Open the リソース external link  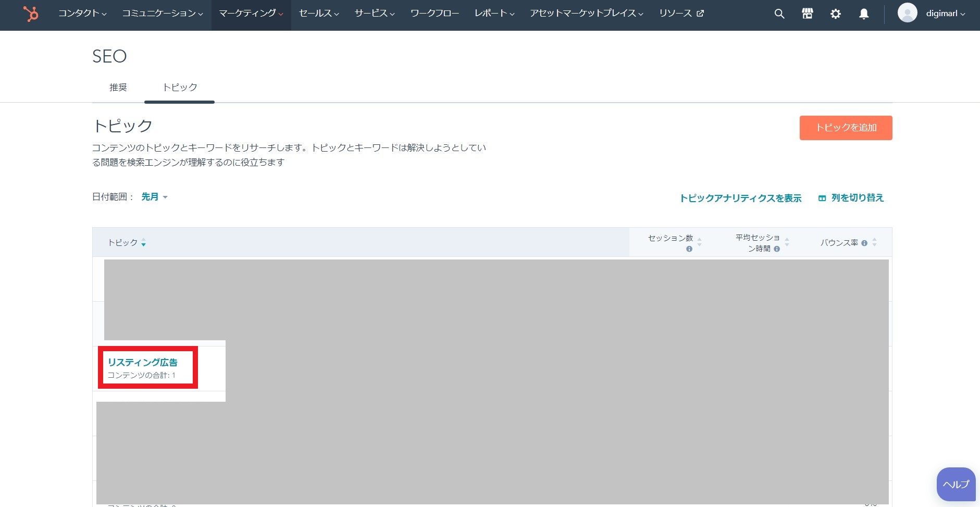[x=681, y=14]
